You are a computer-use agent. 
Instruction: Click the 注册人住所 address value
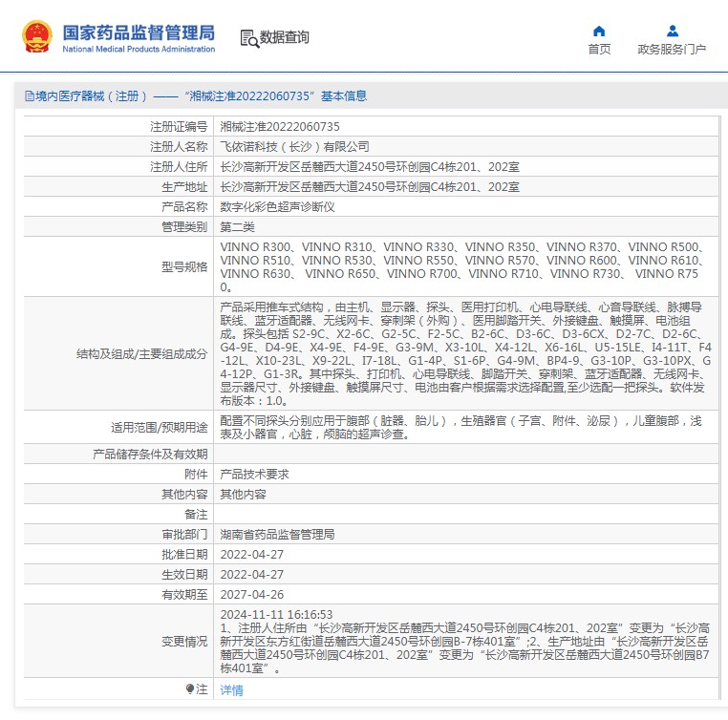click(370, 166)
